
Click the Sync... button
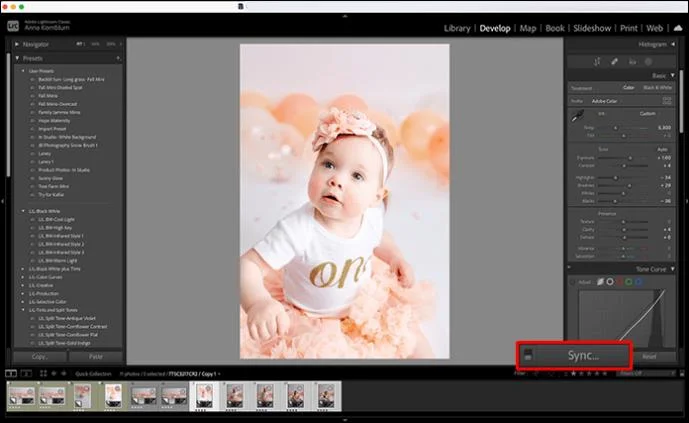point(583,355)
